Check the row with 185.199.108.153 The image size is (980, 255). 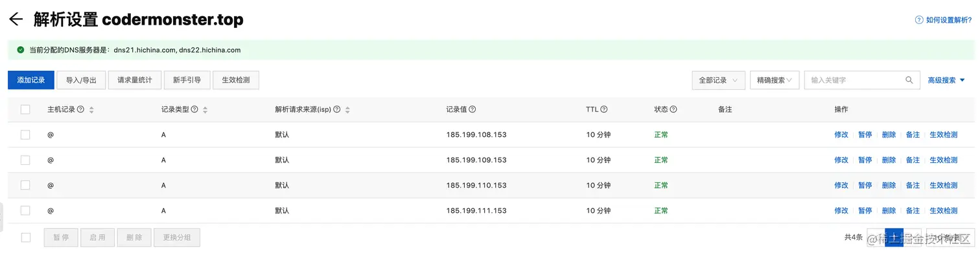[x=25, y=134]
